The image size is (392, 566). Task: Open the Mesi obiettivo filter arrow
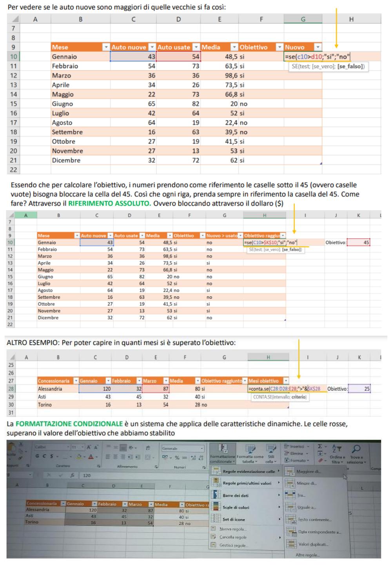coord(286,381)
